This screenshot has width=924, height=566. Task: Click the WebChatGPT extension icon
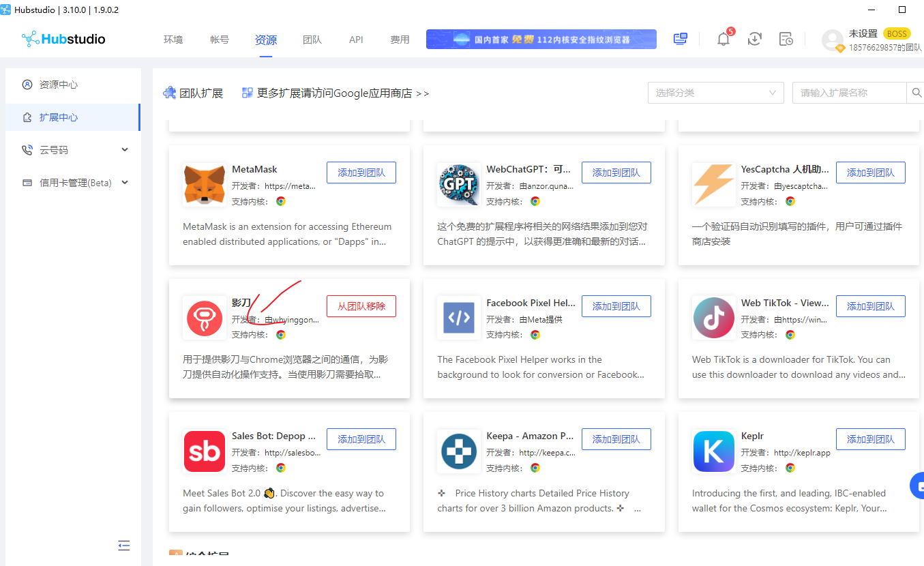click(x=459, y=185)
